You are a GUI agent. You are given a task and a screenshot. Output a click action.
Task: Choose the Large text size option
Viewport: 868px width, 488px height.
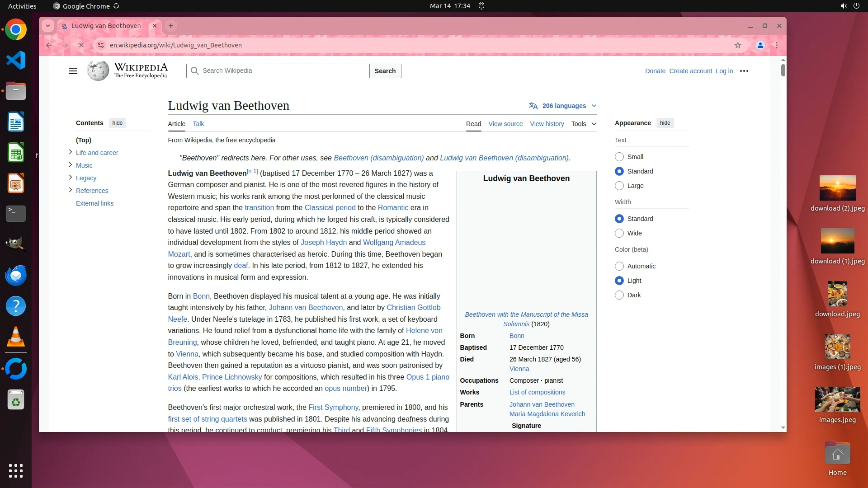[619, 186]
